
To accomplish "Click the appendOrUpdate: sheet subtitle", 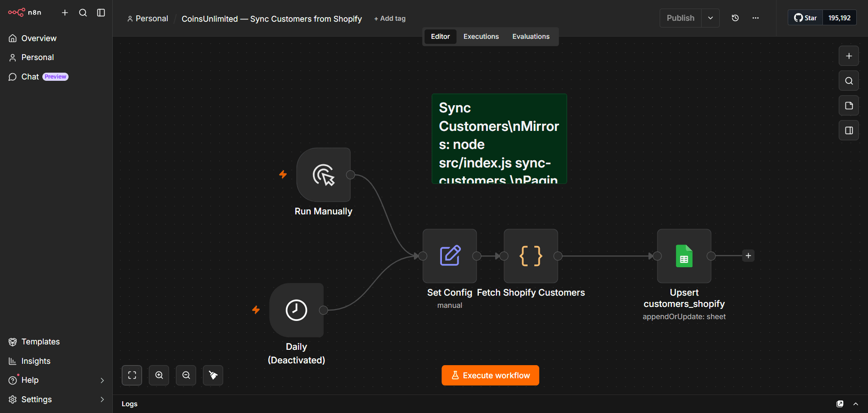I will [x=684, y=316].
